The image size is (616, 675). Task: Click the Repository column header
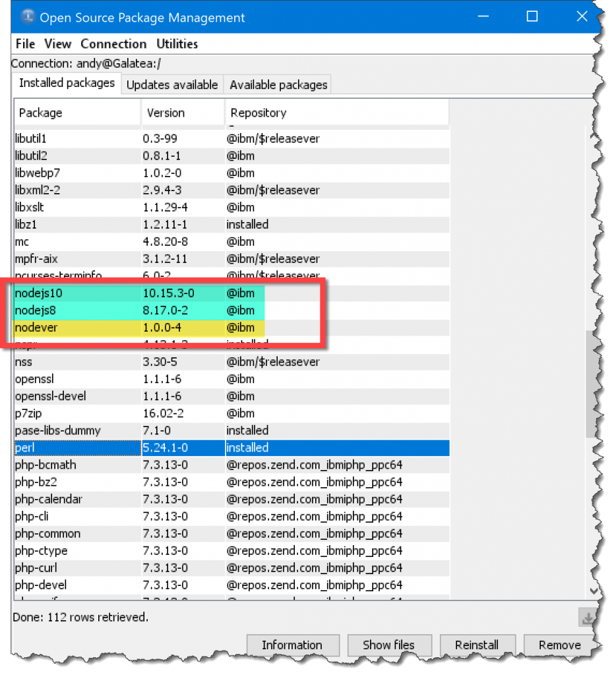pyautogui.click(x=336, y=113)
